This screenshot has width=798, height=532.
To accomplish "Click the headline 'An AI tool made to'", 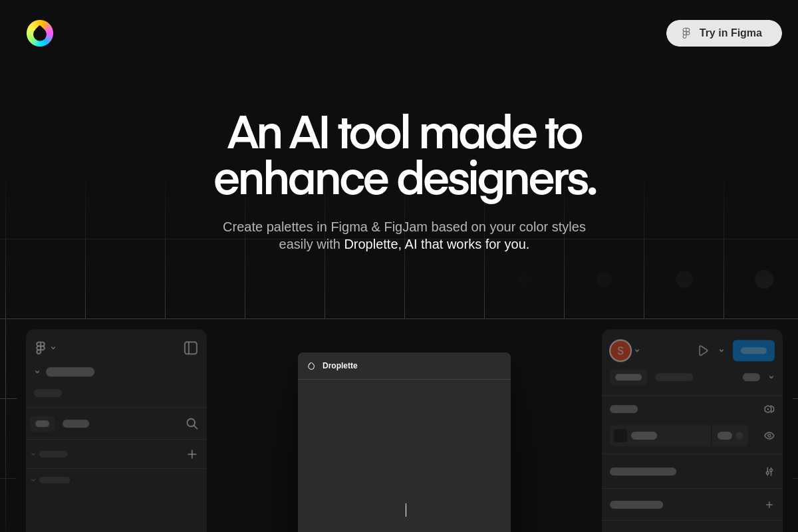I will [x=404, y=132].
